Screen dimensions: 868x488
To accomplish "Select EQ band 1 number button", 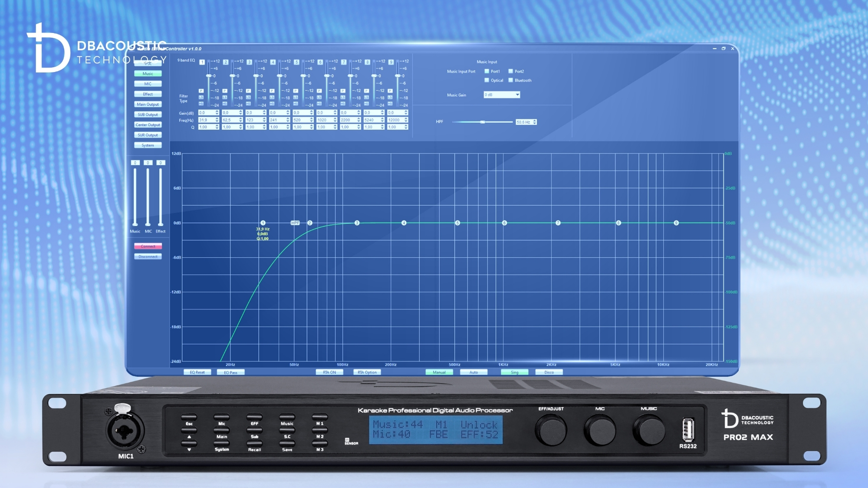I will point(202,62).
